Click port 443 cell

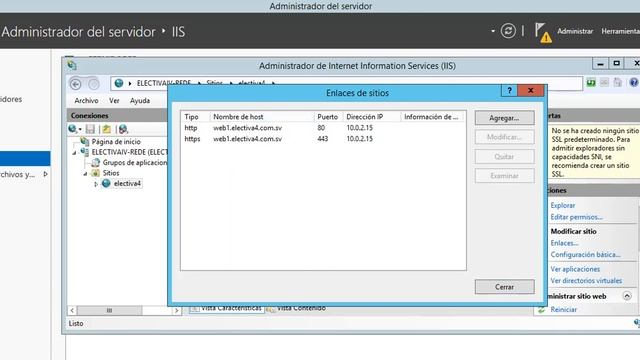(x=322, y=139)
